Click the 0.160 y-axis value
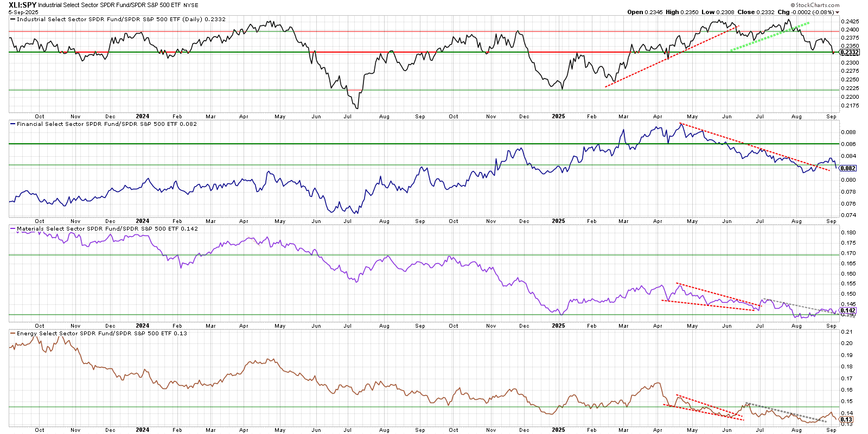The height and width of the screenshot is (434, 868). (x=848, y=274)
